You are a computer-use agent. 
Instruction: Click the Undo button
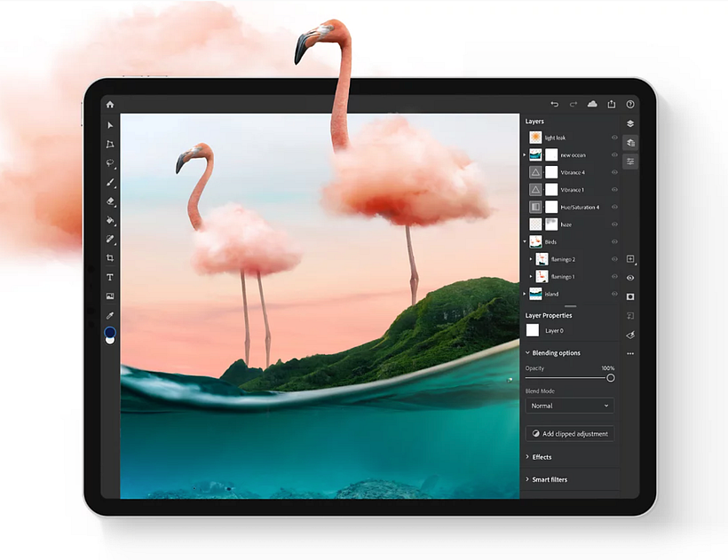click(x=555, y=104)
